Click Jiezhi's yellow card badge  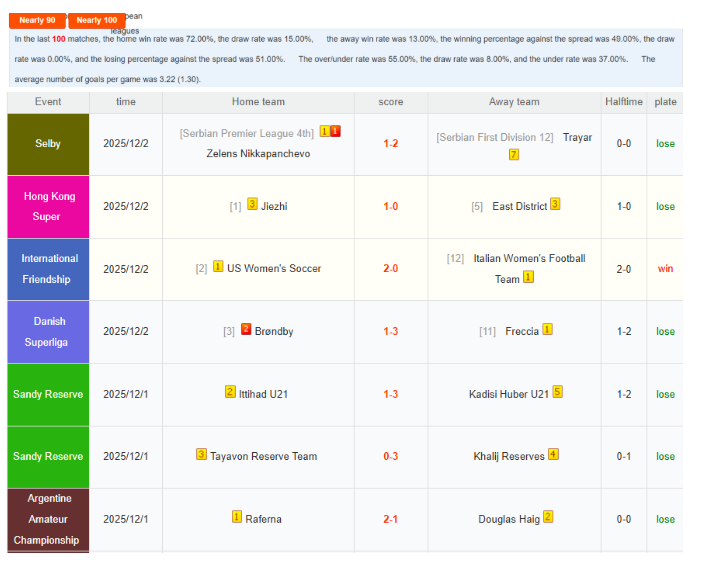[252, 204]
